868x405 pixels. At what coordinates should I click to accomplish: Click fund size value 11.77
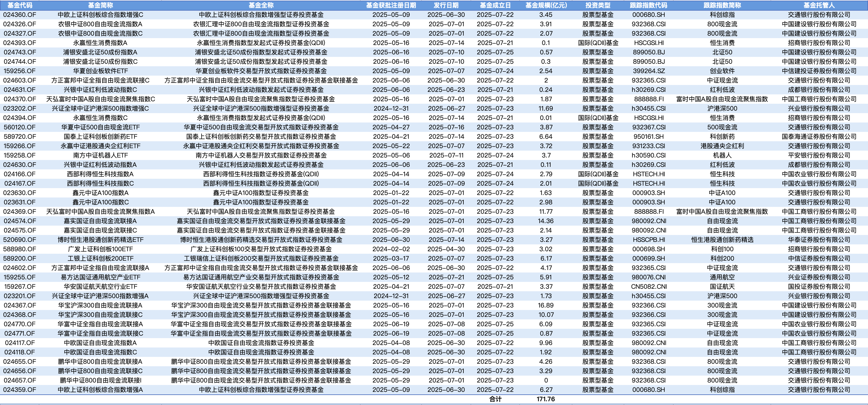[x=546, y=212]
